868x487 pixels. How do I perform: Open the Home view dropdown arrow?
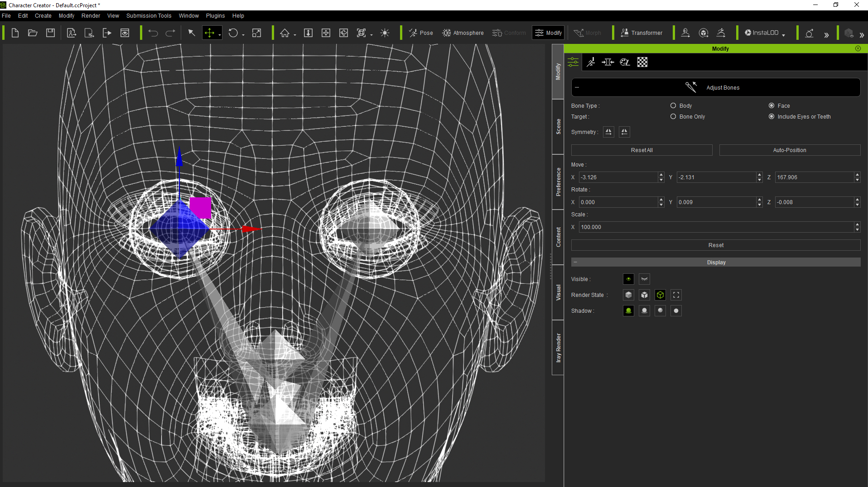pos(295,35)
